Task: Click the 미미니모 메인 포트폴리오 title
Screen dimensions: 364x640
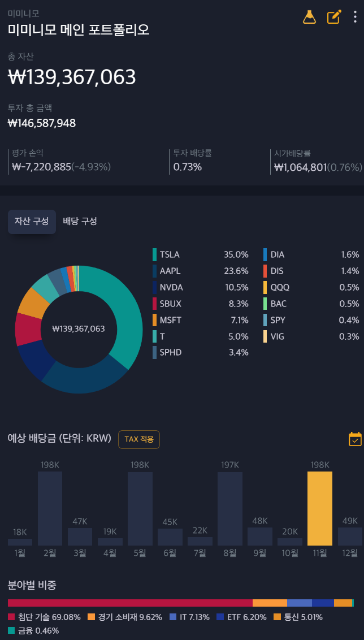Action: (x=79, y=30)
